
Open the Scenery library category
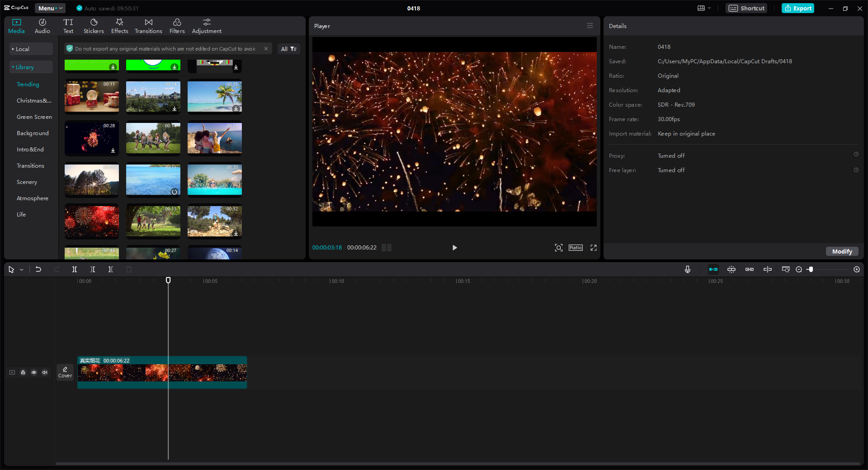point(27,182)
